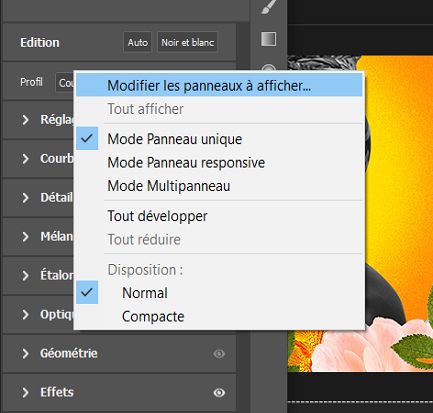Select Mode Panneau responsive
This screenshot has height=413, width=433.
coord(219,163)
